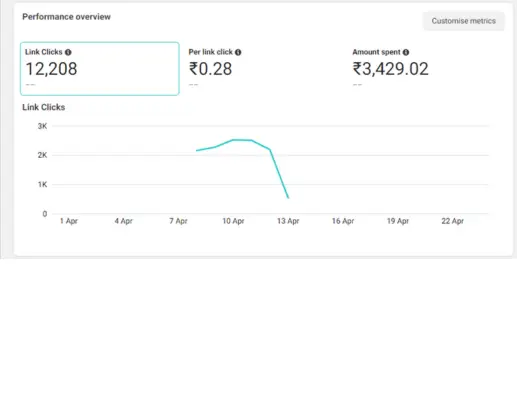Click the Customise metrics button
517x413 pixels.
coord(464,21)
